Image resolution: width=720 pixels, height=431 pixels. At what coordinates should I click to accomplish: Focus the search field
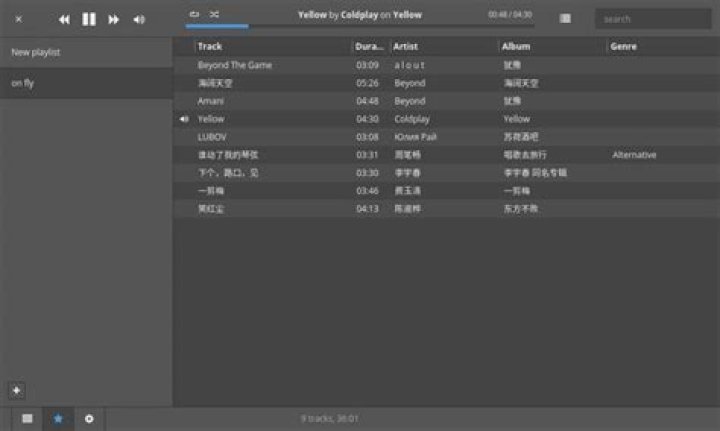[653, 19]
